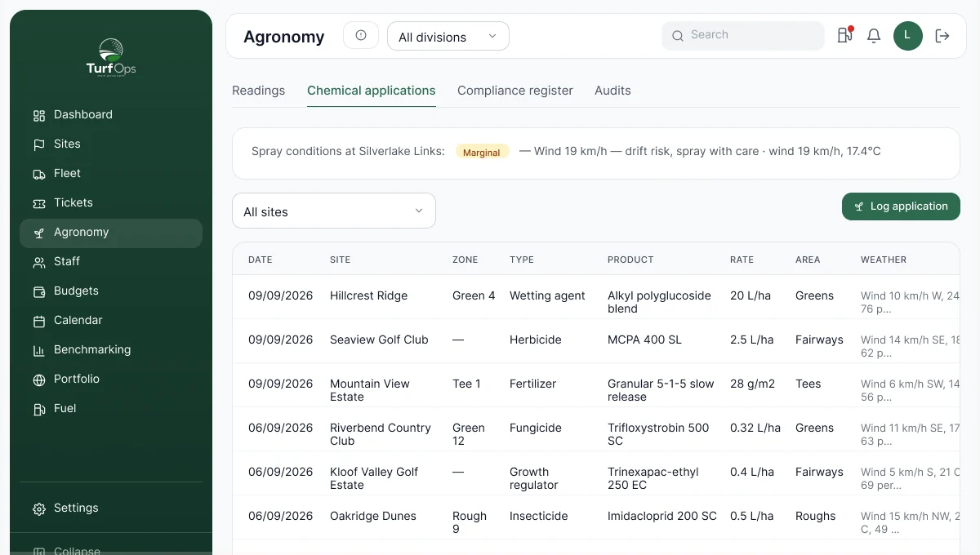Image resolution: width=980 pixels, height=555 pixels.
Task: Click the WEATHER column header
Action: click(884, 260)
